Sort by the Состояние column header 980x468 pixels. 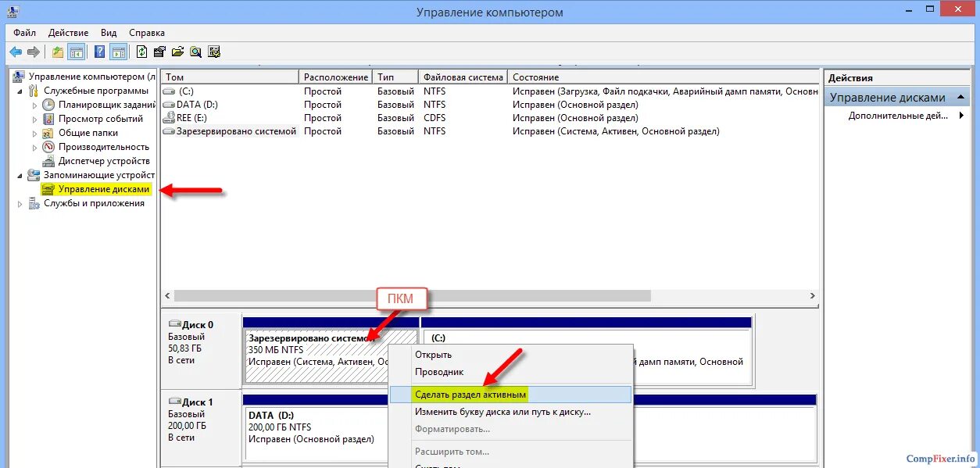663,77
